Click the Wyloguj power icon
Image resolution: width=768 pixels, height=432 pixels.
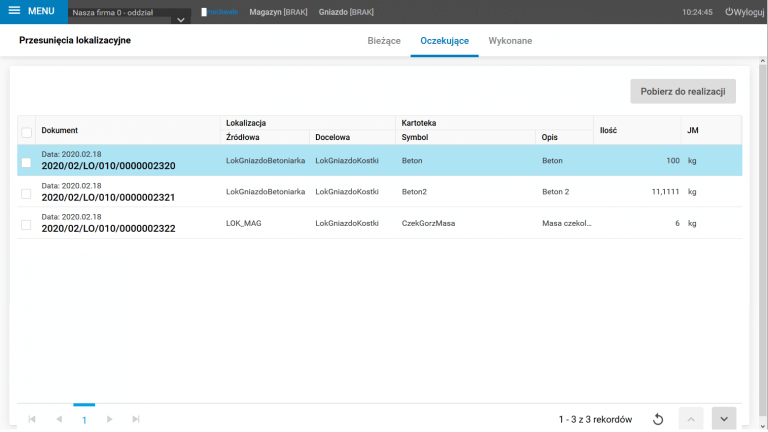(x=729, y=12)
